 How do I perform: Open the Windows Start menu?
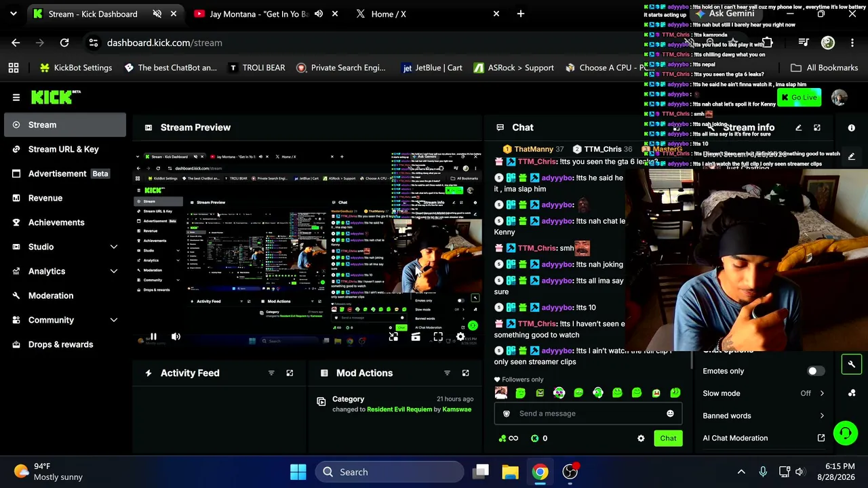[298, 472]
